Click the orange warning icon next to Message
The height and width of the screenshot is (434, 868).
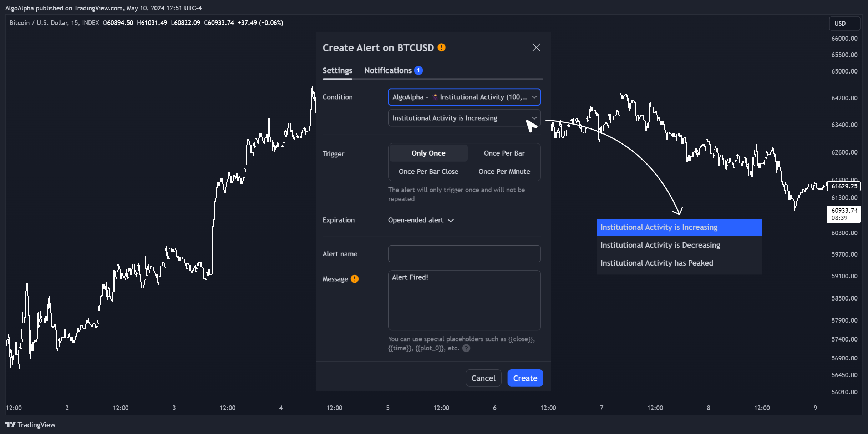(354, 279)
